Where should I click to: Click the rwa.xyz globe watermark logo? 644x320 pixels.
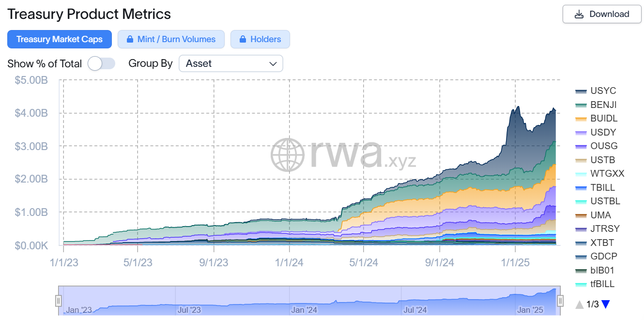pos(287,155)
